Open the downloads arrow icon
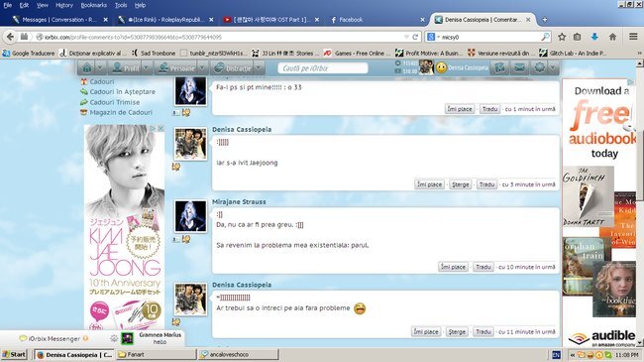The image size is (644, 362). click(x=594, y=37)
